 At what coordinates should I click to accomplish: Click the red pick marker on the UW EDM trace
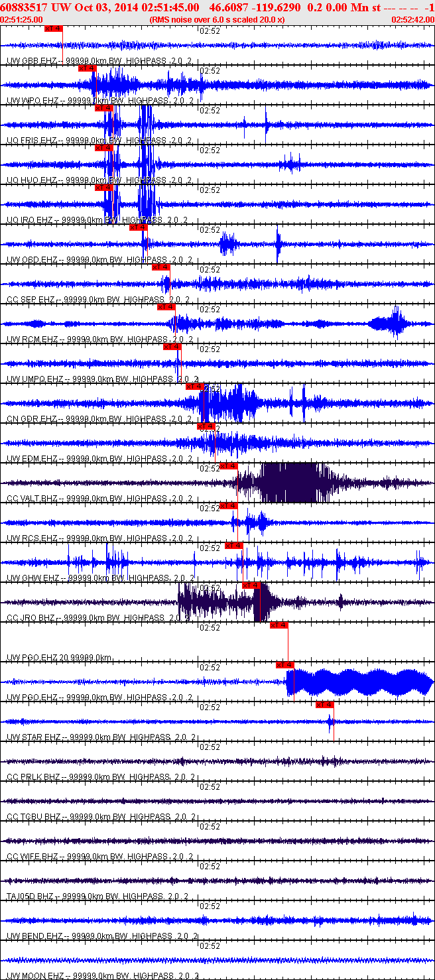[206, 426]
